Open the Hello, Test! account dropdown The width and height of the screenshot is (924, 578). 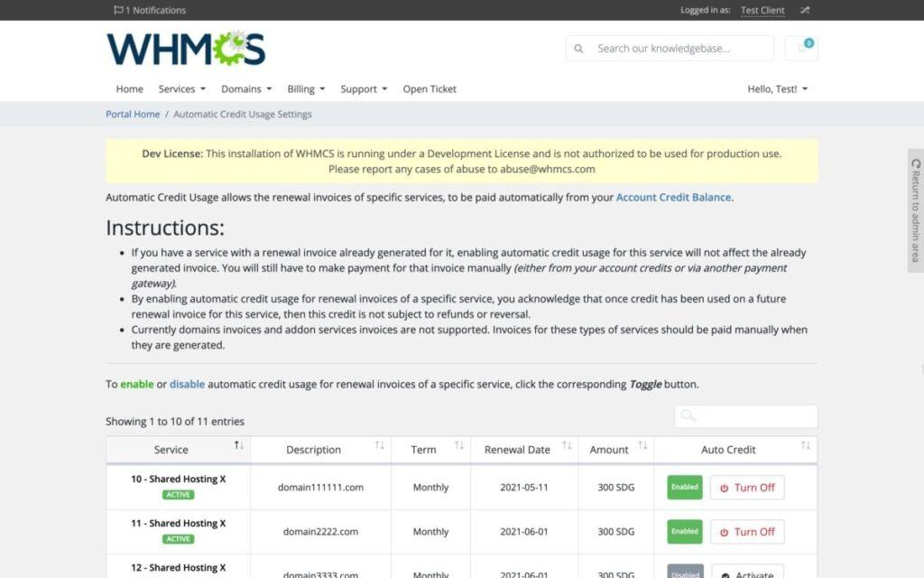click(x=777, y=89)
